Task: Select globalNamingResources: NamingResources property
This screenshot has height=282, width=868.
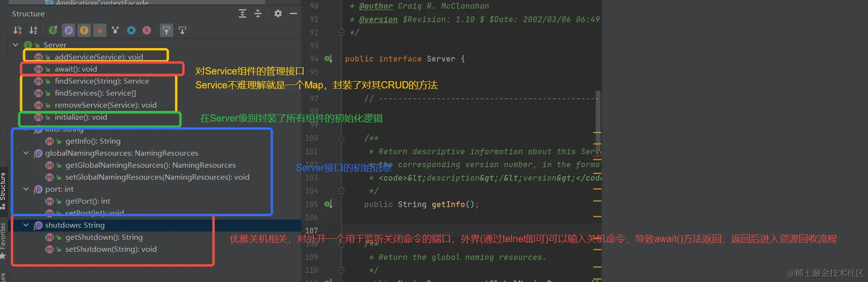Action: point(122,153)
